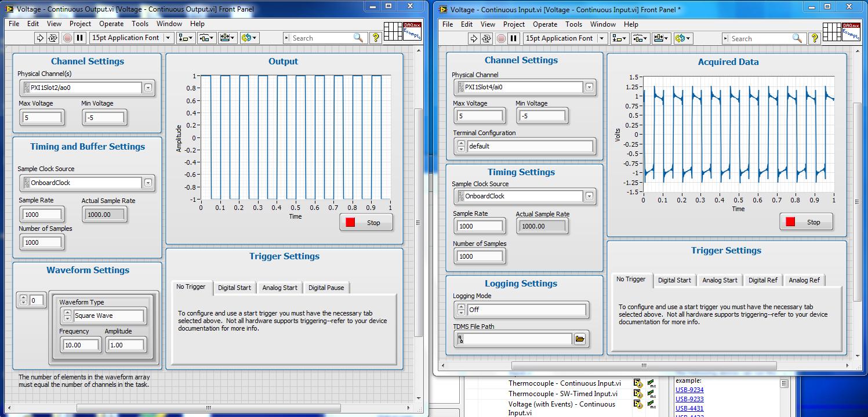Viewport: 868px width, 417px height.
Task: Open 15pt Application Font dropdown in Output window
Action: pos(169,38)
